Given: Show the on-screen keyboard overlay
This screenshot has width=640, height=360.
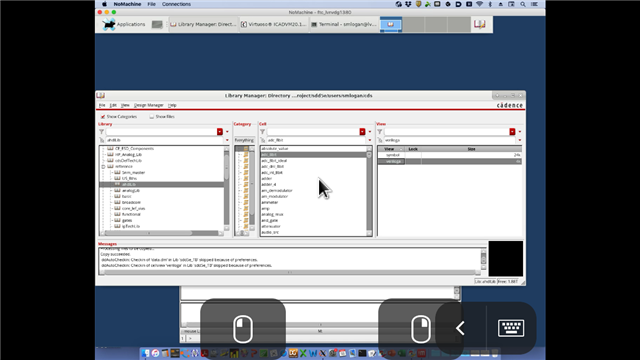Looking at the screenshot, I should [x=511, y=328].
